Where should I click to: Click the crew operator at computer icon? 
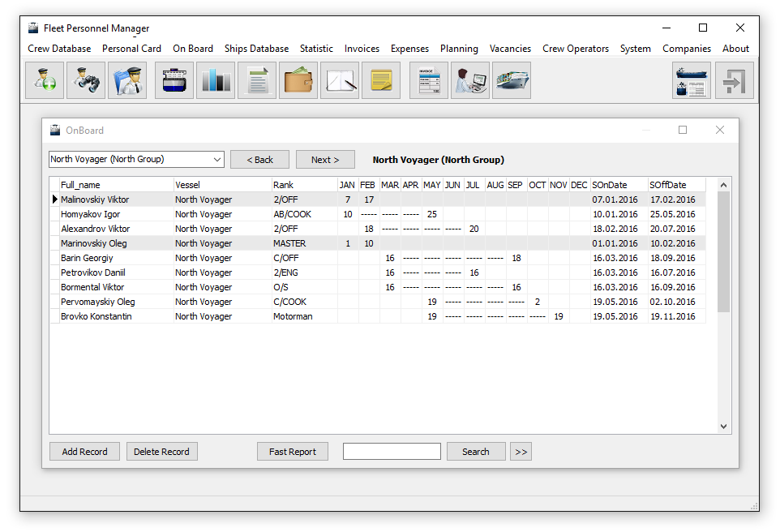(x=470, y=80)
